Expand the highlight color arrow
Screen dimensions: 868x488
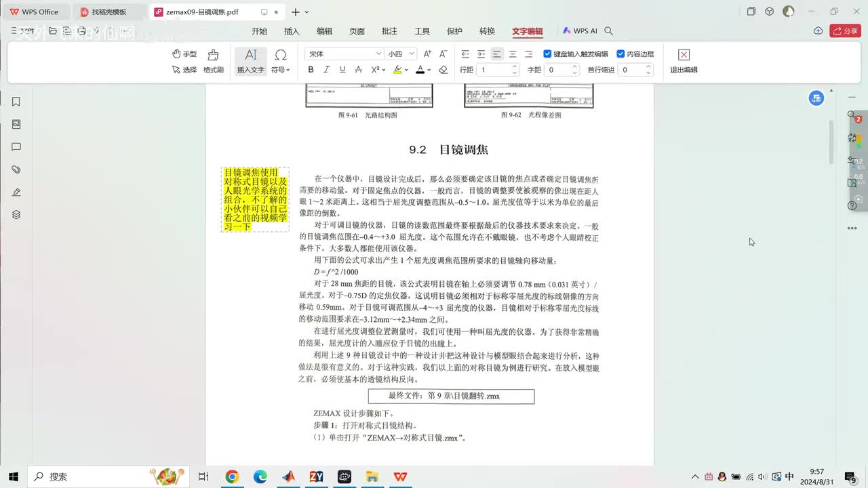click(408, 70)
